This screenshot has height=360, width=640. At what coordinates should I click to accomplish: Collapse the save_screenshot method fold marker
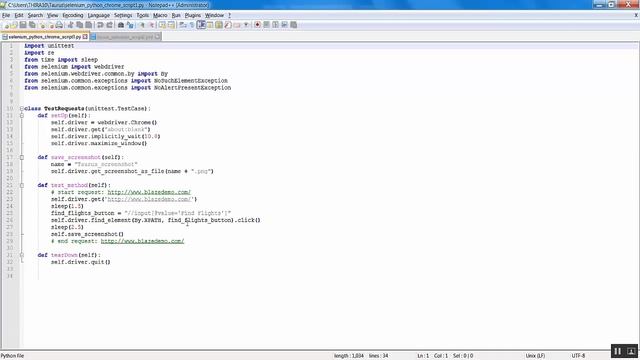[x=22, y=157]
